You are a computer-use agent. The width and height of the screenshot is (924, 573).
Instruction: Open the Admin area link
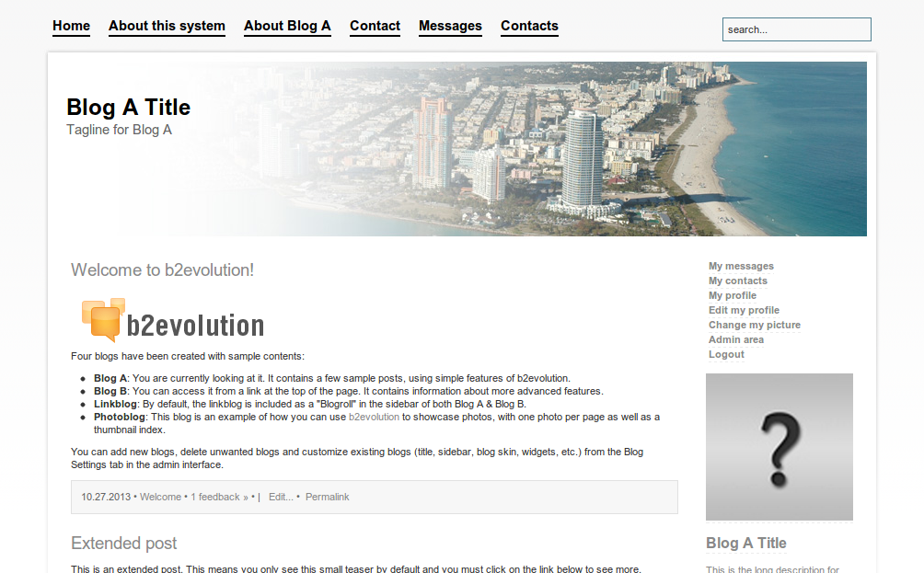point(736,339)
